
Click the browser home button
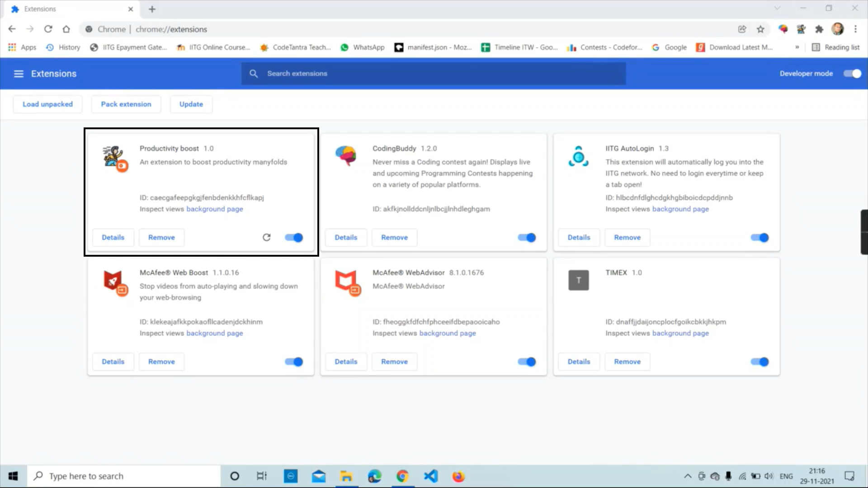click(x=66, y=29)
